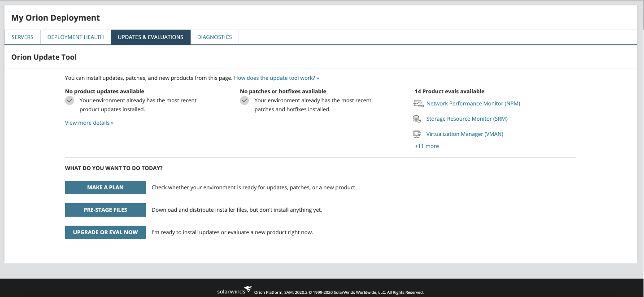
Task: Click checkmark icon under No product updates
Action: pyautogui.click(x=70, y=100)
